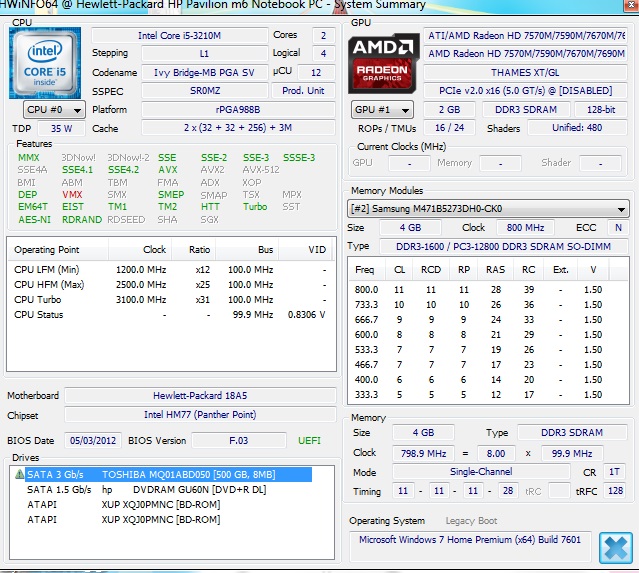
Task: Click the Legacy Boot label
Action: [x=471, y=521]
